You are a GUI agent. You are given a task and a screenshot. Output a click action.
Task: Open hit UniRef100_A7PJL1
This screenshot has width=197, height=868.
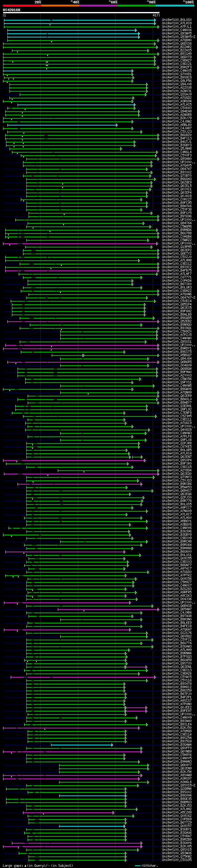(x=177, y=27)
